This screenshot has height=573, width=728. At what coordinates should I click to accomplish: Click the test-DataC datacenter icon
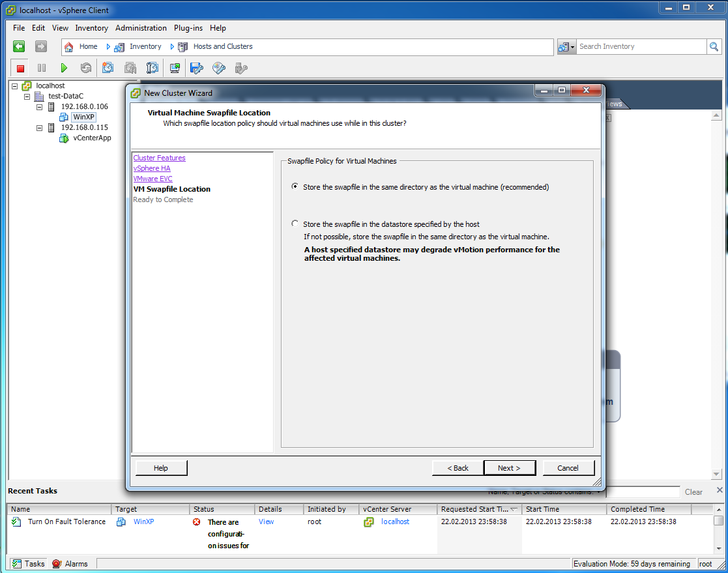point(40,96)
